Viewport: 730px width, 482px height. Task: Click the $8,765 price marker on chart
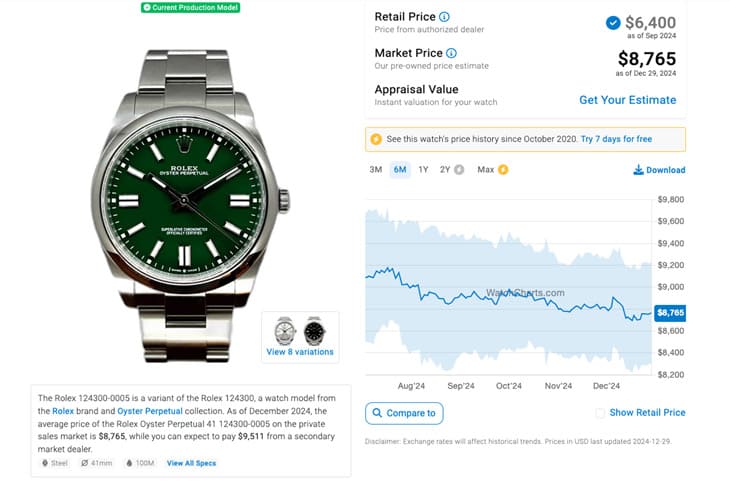[670, 313]
